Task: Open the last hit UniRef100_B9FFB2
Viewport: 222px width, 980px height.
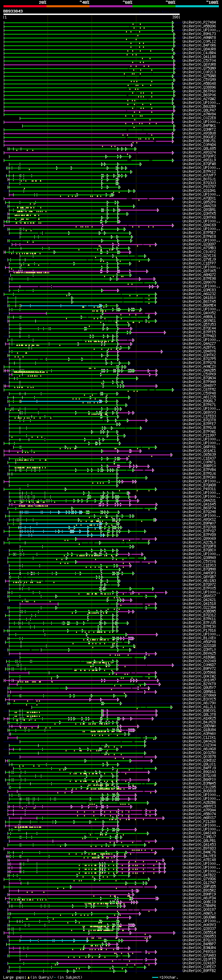Action: coord(199,971)
